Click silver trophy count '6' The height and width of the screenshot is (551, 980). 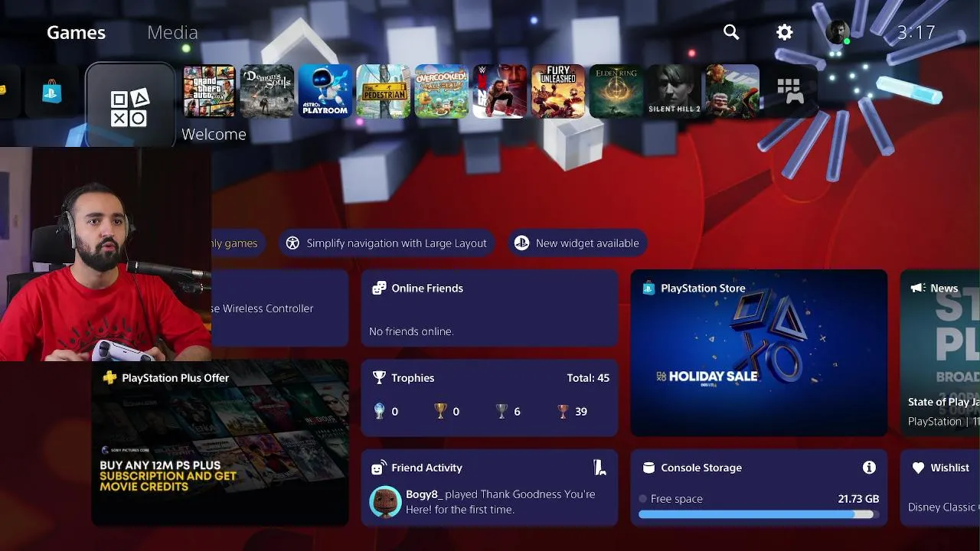pos(517,411)
